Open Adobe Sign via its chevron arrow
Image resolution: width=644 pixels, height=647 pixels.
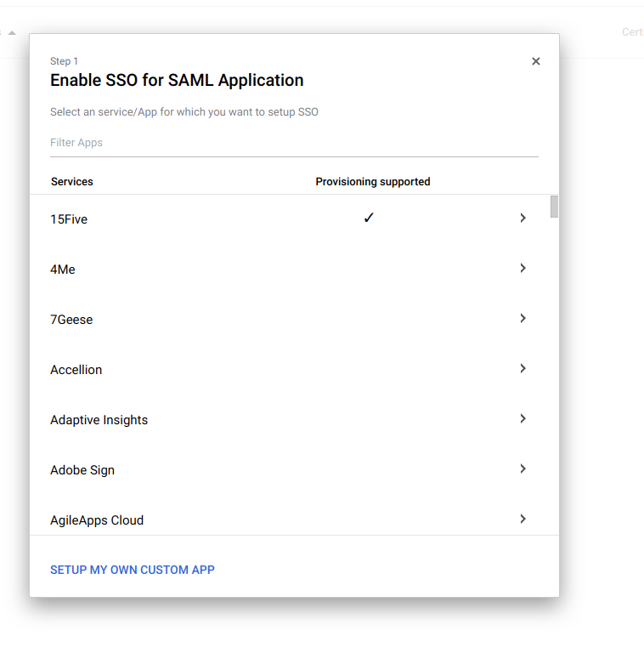(x=523, y=468)
